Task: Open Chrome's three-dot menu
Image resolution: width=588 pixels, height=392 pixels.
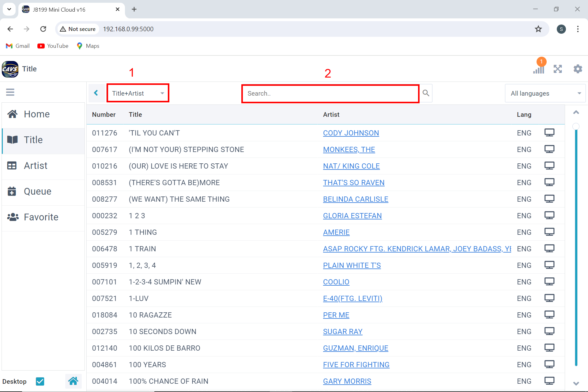Action: coord(578,29)
